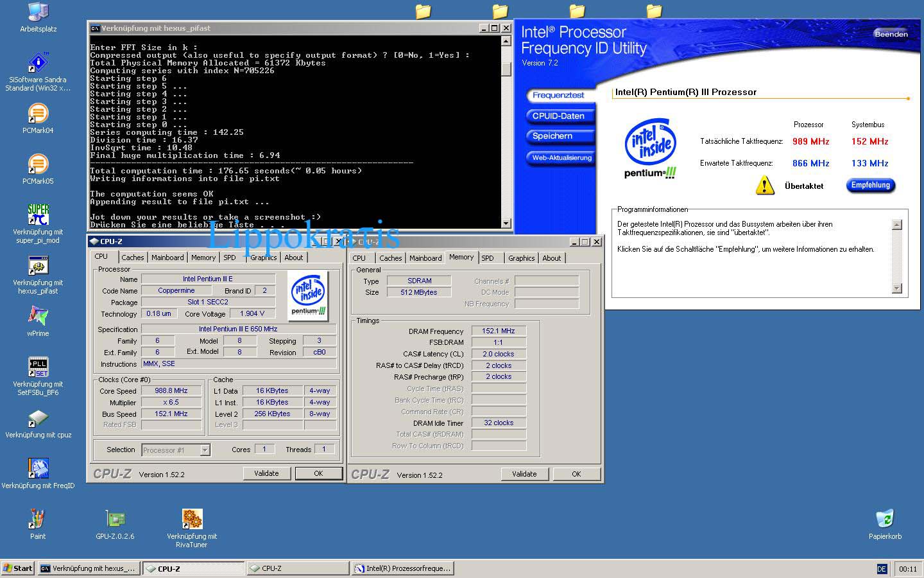
Task: Select the Web-Aktualisierung sidebar item
Action: (x=561, y=157)
